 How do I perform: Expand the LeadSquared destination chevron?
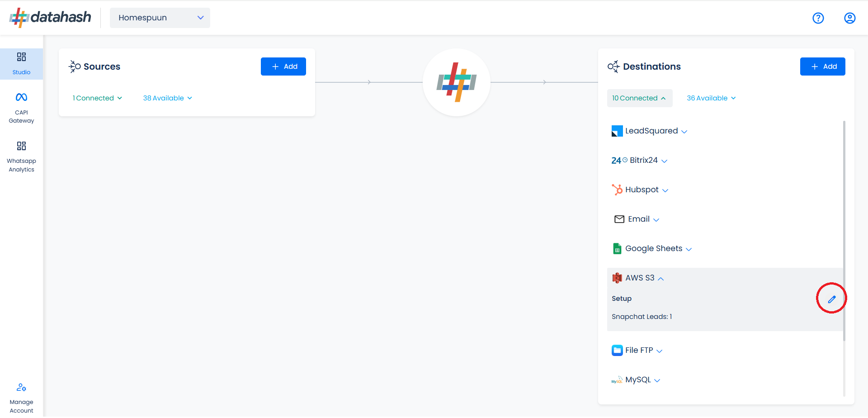point(684,132)
